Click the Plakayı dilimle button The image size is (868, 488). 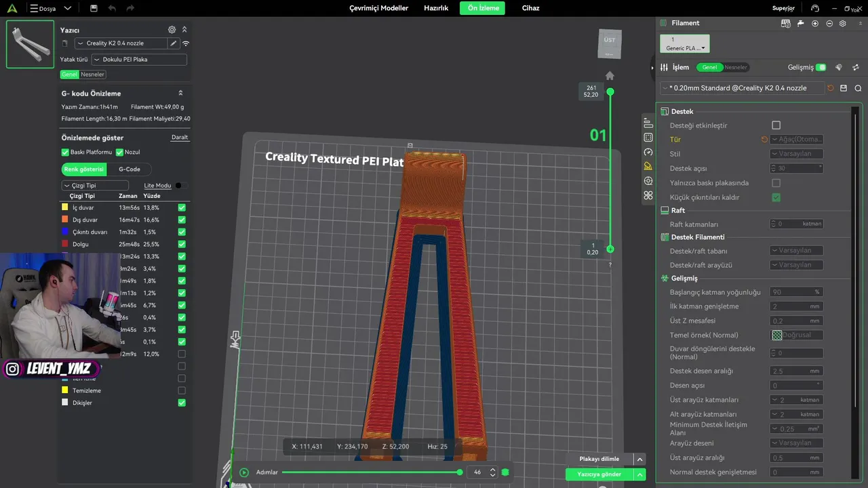[599, 459]
